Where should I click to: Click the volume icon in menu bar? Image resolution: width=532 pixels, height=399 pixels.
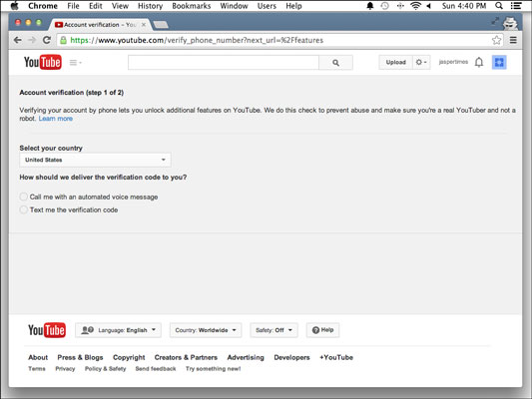click(428, 6)
